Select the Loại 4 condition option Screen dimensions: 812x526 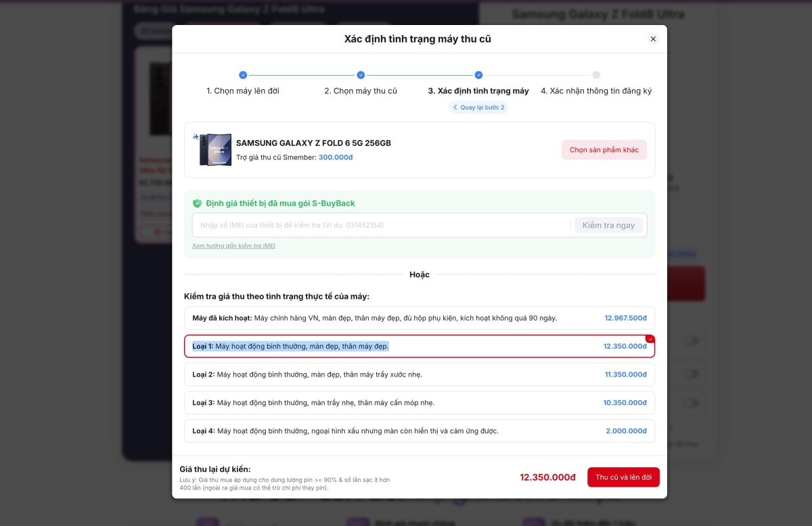420,431
